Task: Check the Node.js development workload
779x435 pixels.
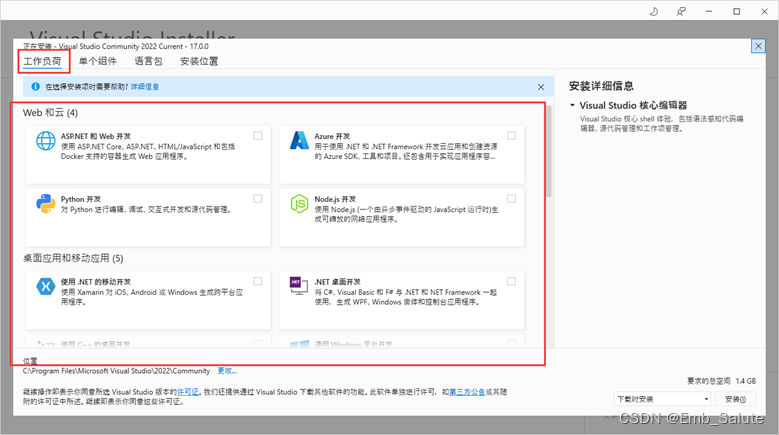Action: click(511, 199)
